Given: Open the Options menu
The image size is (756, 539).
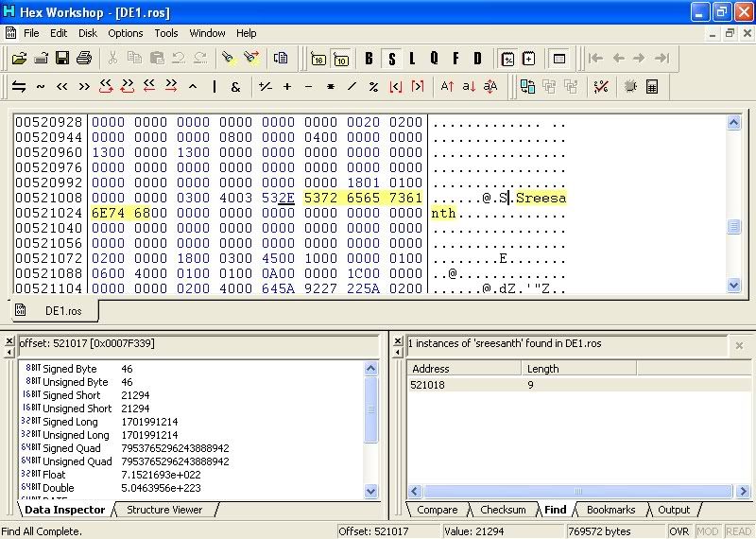Looking at the screenshot, I should [126, 33].
